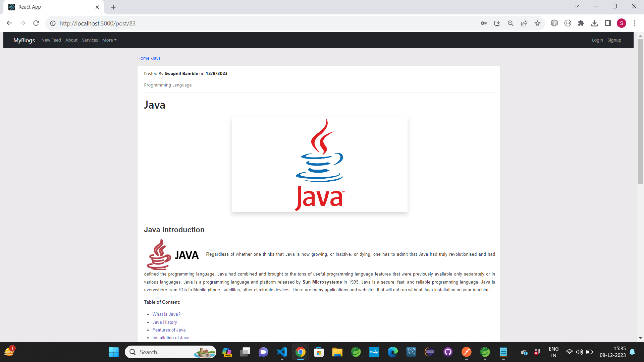Open the Services nav item

click(x=90, y=40)
